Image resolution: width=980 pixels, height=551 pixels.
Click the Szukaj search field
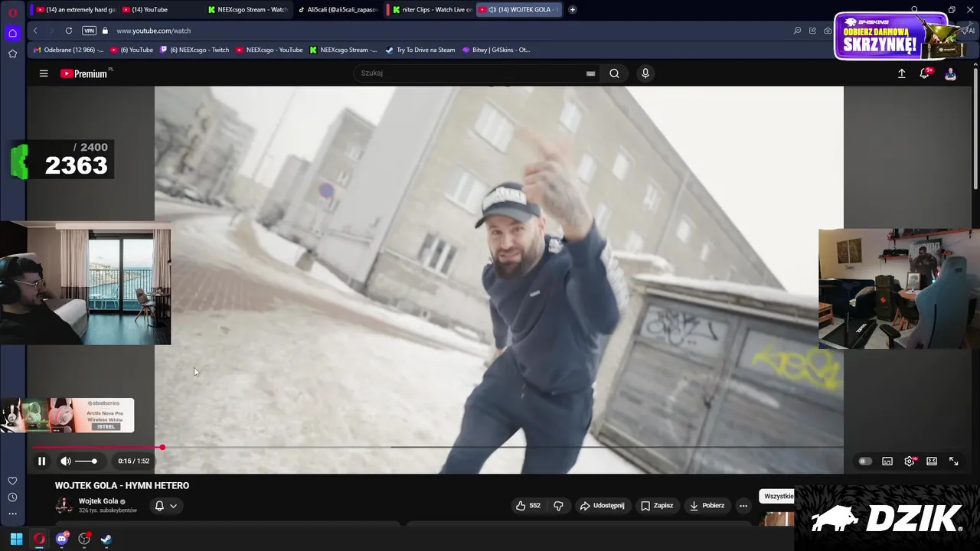(471, 73)
